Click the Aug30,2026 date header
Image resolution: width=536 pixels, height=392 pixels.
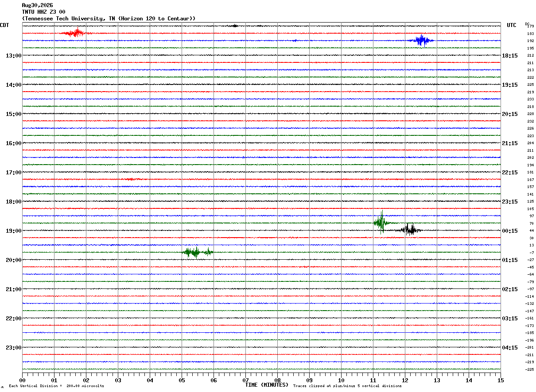(x=37, y=5)
